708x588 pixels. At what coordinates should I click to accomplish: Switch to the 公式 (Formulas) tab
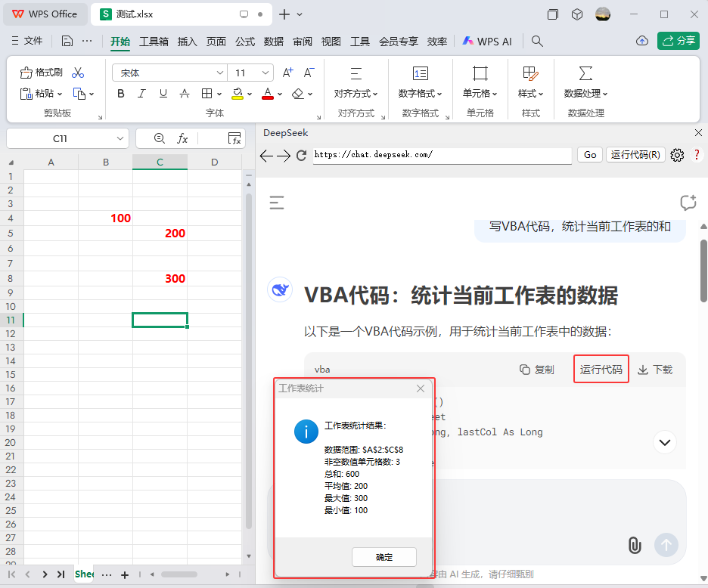coord(245,42)
